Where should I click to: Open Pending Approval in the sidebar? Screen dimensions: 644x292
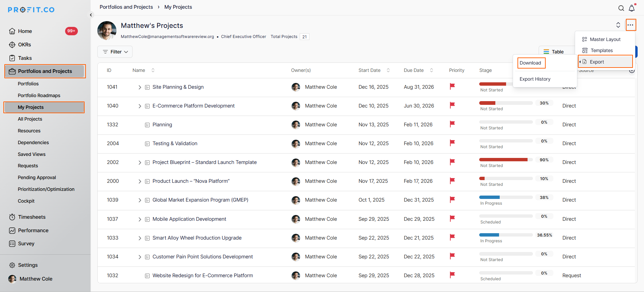tap(37, 177)
